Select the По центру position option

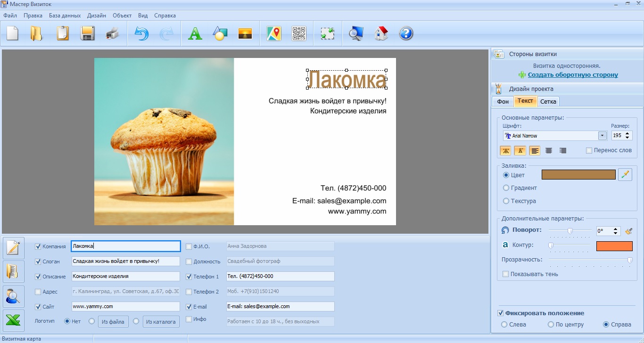(551, 325)
